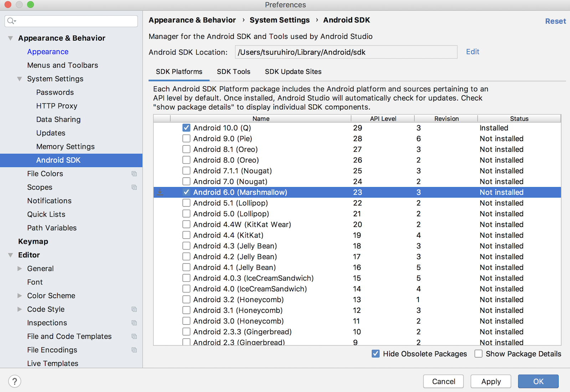Click the Edit link for SDK location
The width and height of the screenshot is (570, 392).
(x=472, y=52)
